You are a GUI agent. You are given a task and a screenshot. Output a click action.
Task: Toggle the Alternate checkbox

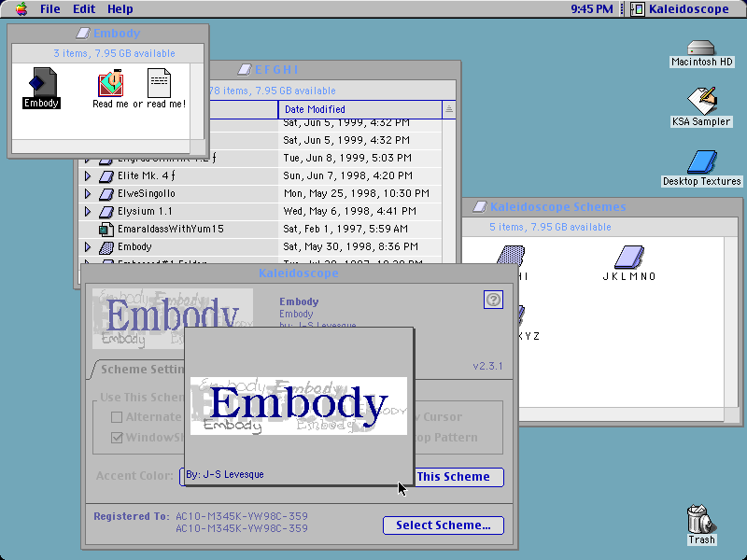coord(117,417)
